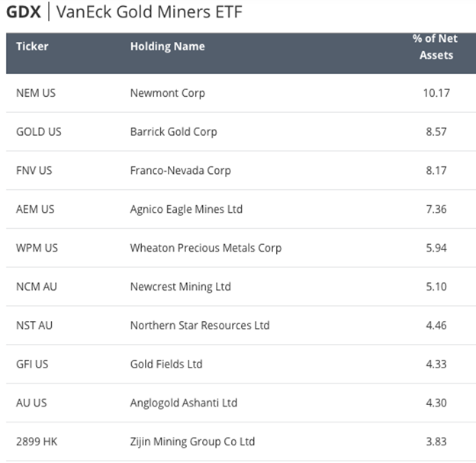This screenshot has width=476, height=463.
Task: Open Anglogold Ashanti Ltd holding
Action: tap(184, 404)
